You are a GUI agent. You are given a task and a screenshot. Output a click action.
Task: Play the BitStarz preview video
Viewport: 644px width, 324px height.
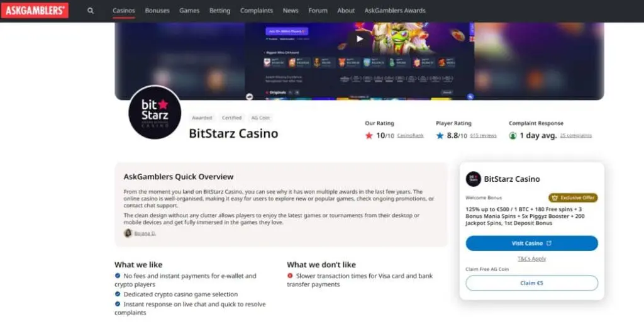(359, 39)
